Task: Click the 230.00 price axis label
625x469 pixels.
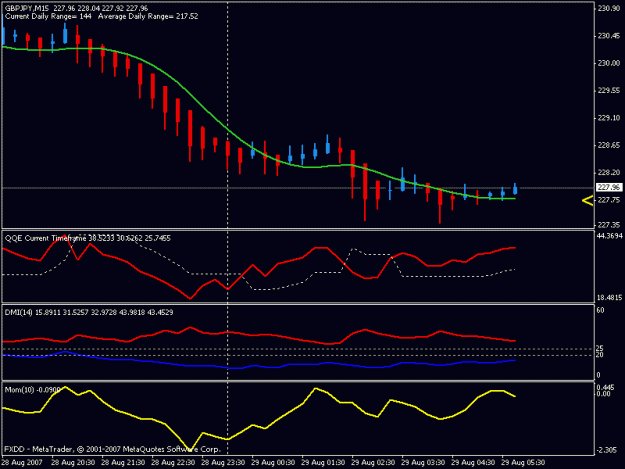Action: tap(609, 63)
